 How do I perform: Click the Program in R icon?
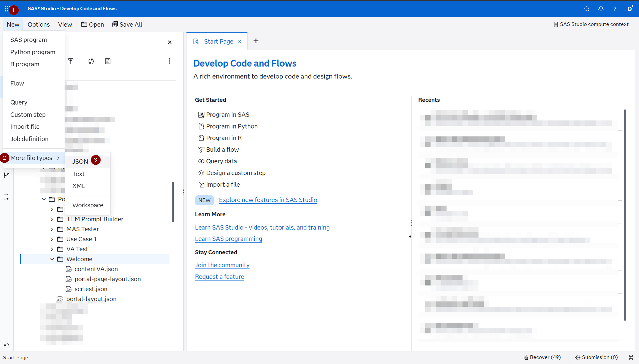point(201,138)
